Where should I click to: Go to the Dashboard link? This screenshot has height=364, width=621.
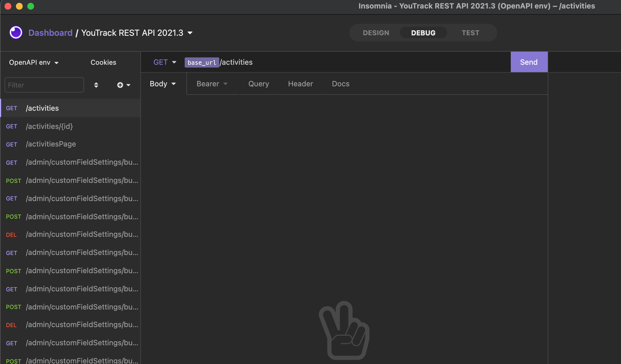coord(50,33)
